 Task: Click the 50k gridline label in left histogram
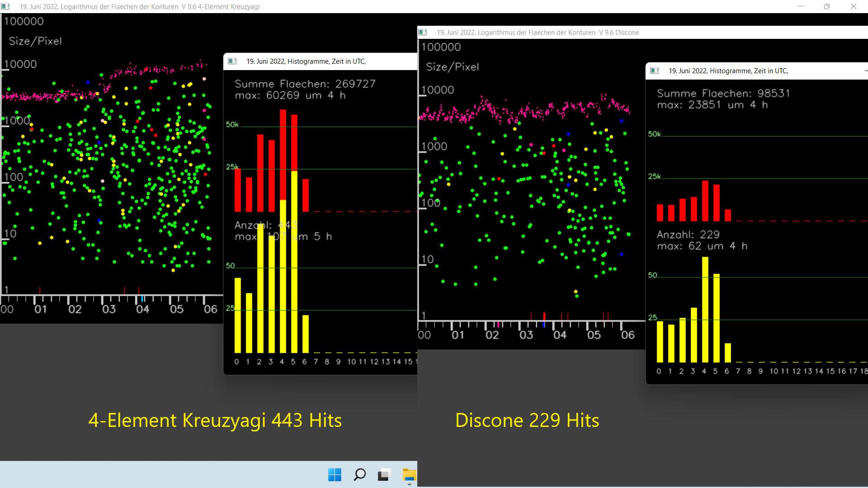232,124
